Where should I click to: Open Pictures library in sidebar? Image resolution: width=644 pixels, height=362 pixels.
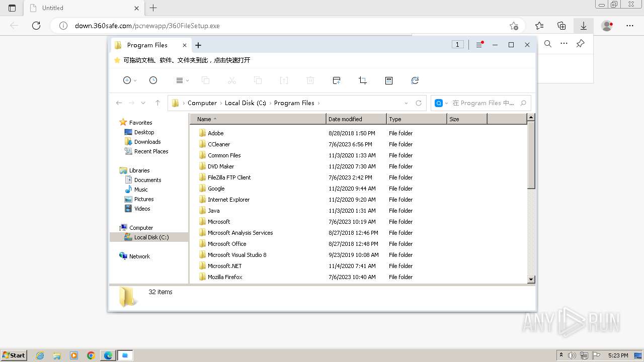coord(144,199)
